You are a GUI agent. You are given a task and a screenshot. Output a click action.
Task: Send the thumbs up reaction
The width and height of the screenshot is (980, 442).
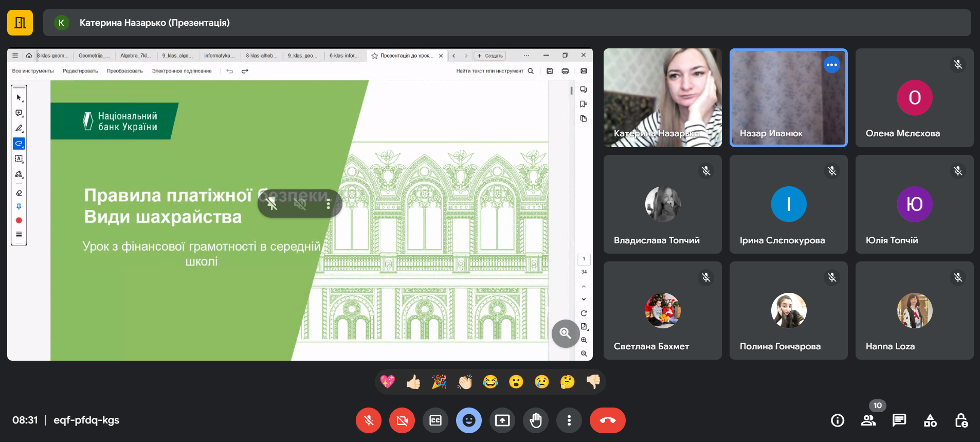click(x=413, y=382)
